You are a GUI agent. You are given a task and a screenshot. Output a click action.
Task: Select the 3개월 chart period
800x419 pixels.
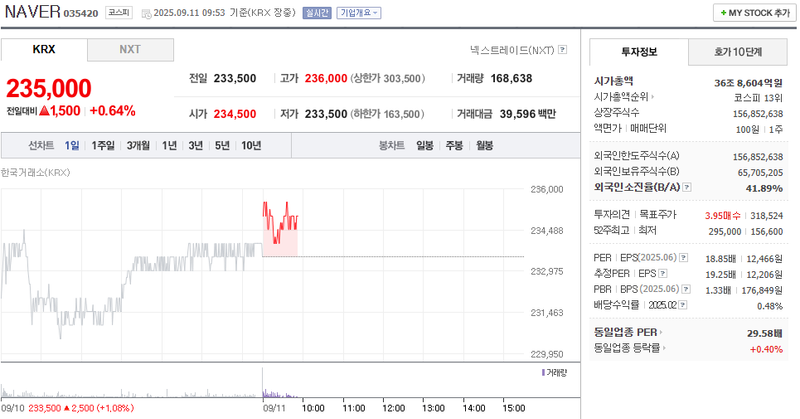[138, 146]
